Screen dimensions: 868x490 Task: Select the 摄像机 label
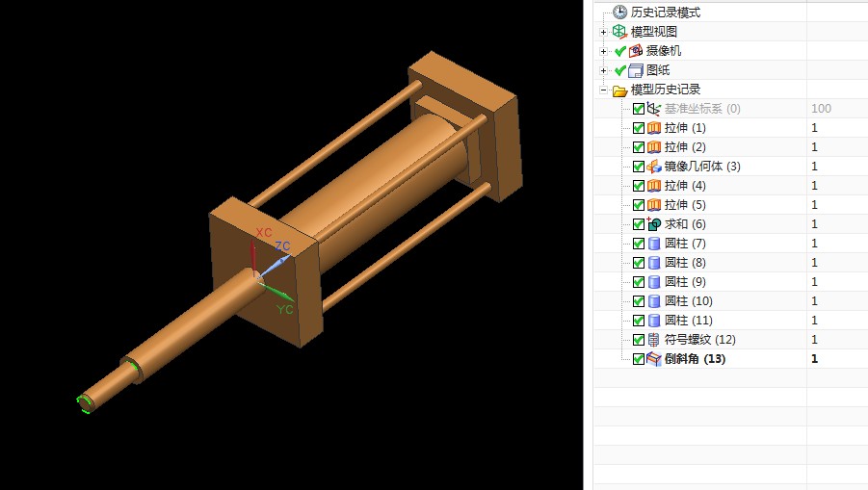coord(663,51)
